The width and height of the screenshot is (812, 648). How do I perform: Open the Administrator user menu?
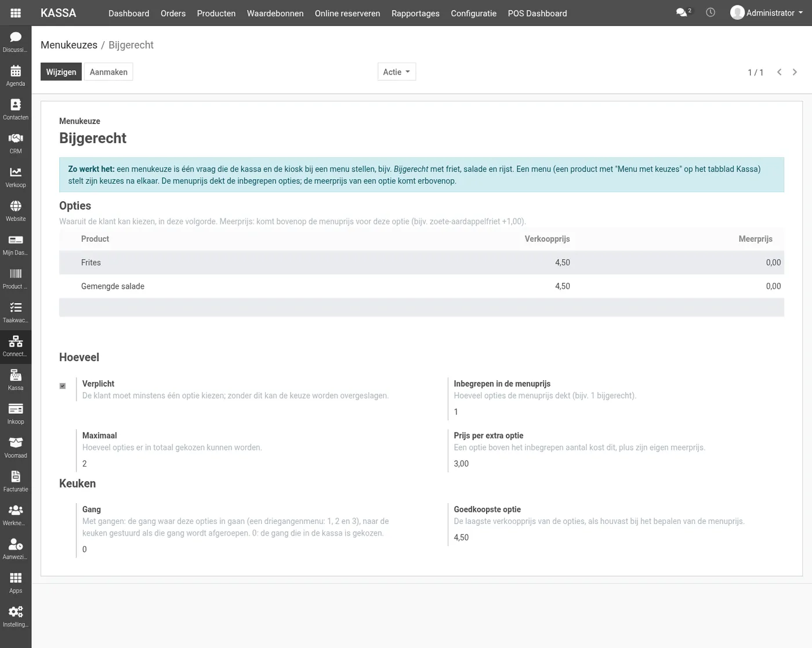[767, 13]
